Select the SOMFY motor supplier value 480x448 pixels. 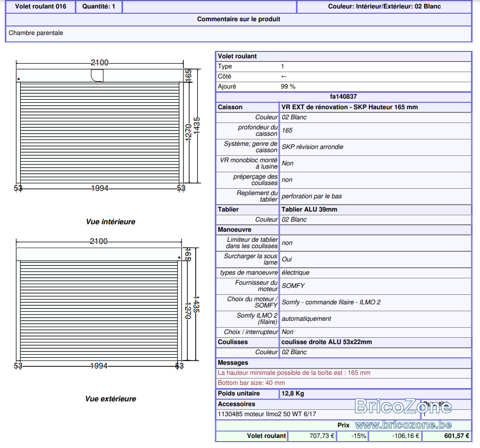point(293,286)
